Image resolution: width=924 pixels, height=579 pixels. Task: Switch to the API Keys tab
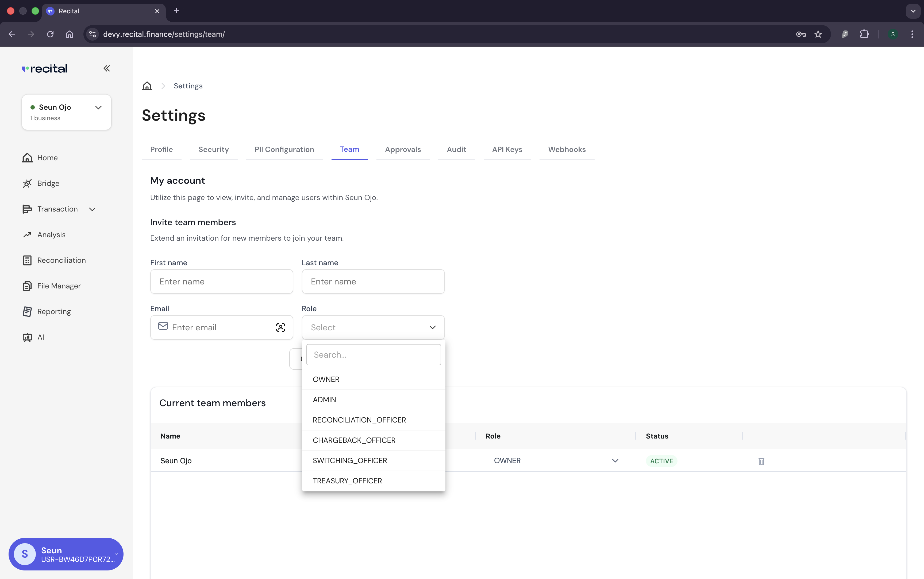click(507, 149)
